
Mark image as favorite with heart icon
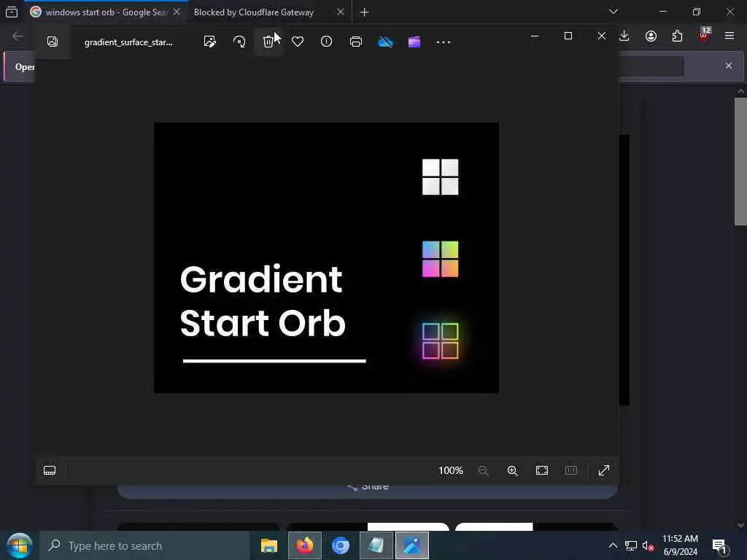(298, 42)
